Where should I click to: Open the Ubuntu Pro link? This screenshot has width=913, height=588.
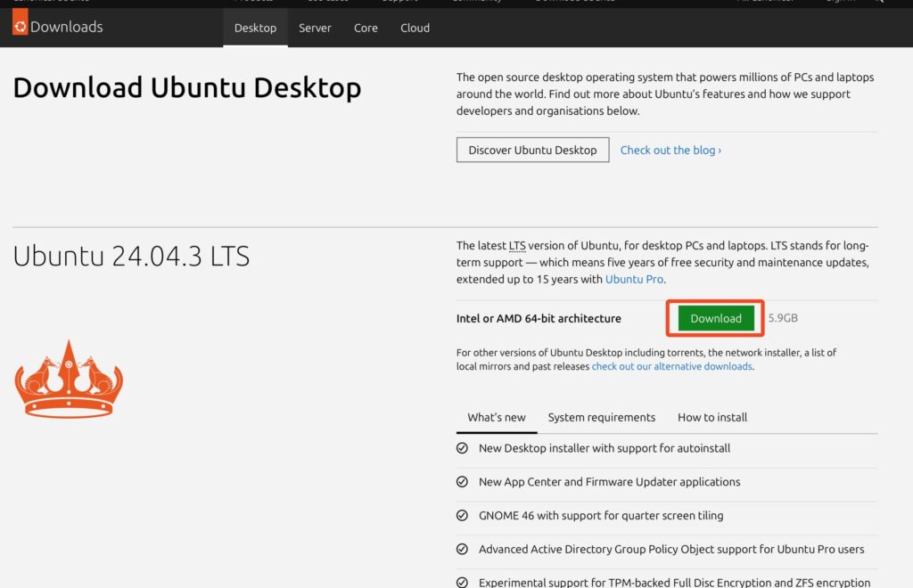point(634,279)
